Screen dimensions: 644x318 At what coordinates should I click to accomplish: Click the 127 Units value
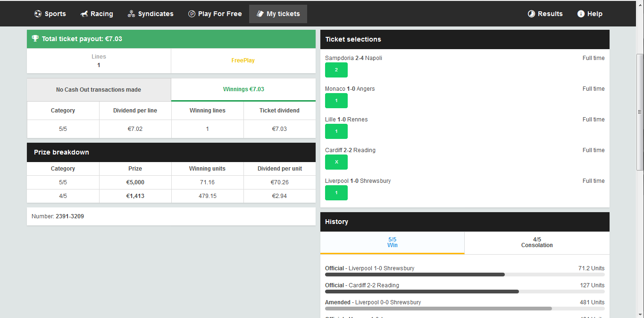(x=592, y=285)
